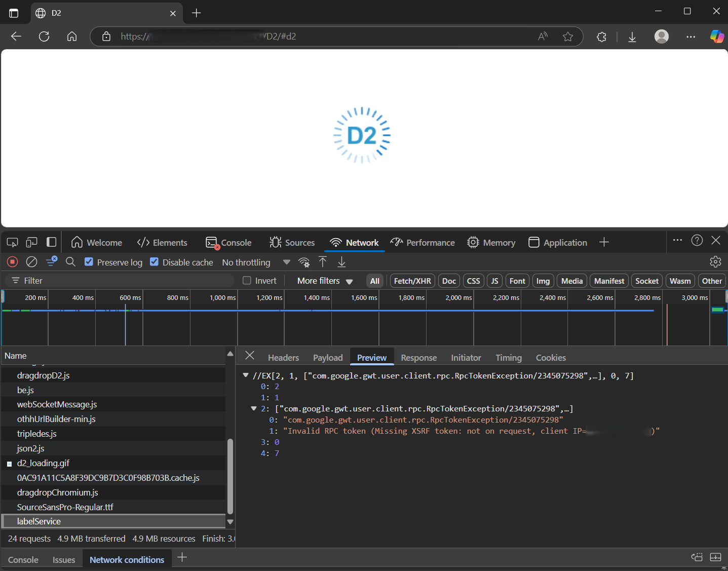Image resolution: width=728 pixels, height=571 pixels.
Task: Select the inspect element tool
Action: click(12, 242)
